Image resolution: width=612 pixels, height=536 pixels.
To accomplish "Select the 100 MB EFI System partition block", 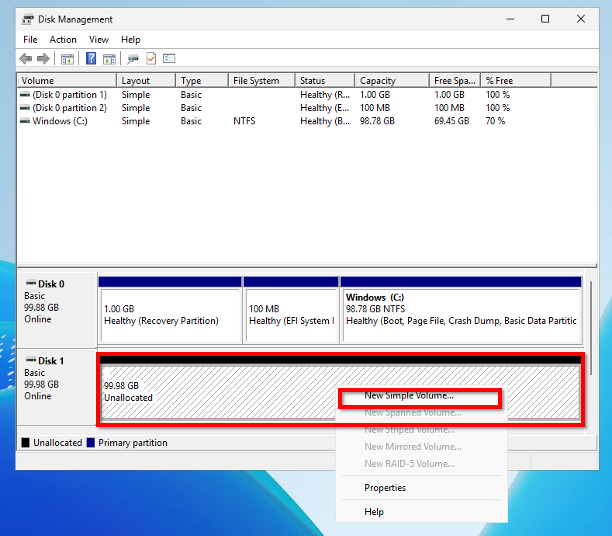I will [291, 310].
